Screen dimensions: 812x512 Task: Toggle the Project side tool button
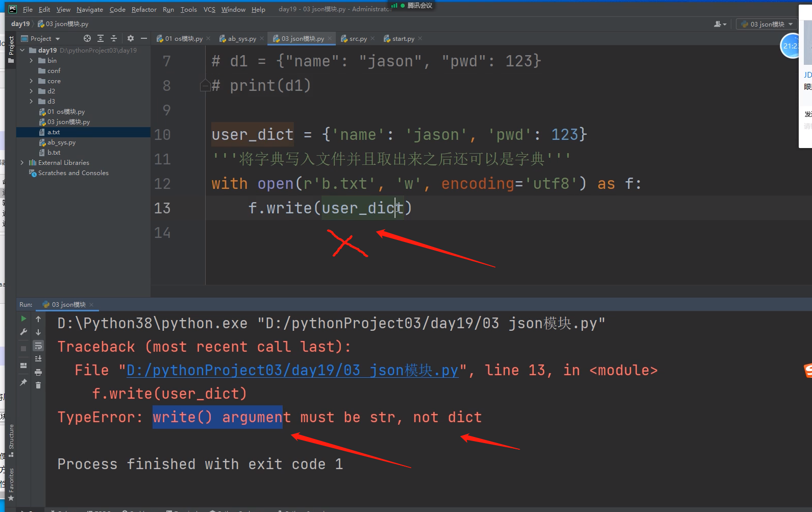(x=11, y=50)
